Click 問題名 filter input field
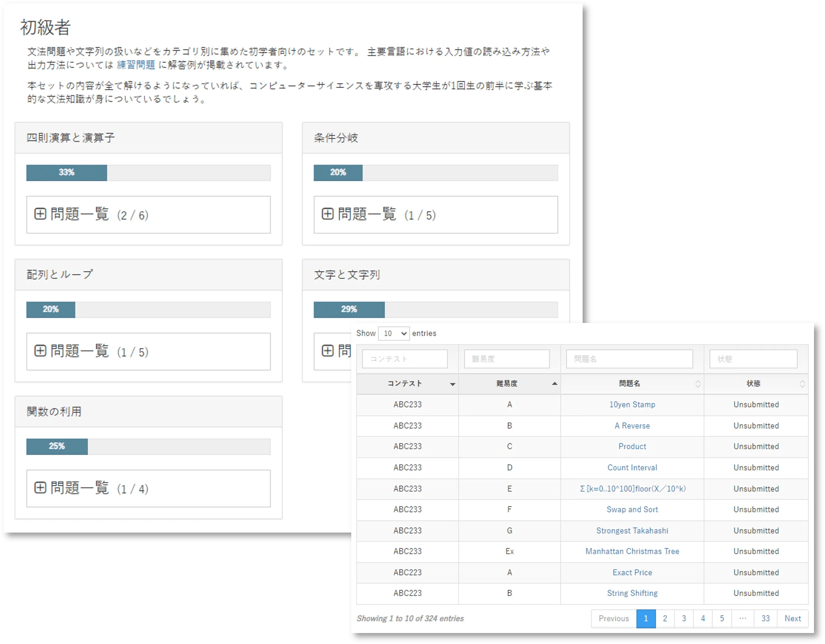The height and width of the screenshot is (644, 825). click(x=629, y=359)
